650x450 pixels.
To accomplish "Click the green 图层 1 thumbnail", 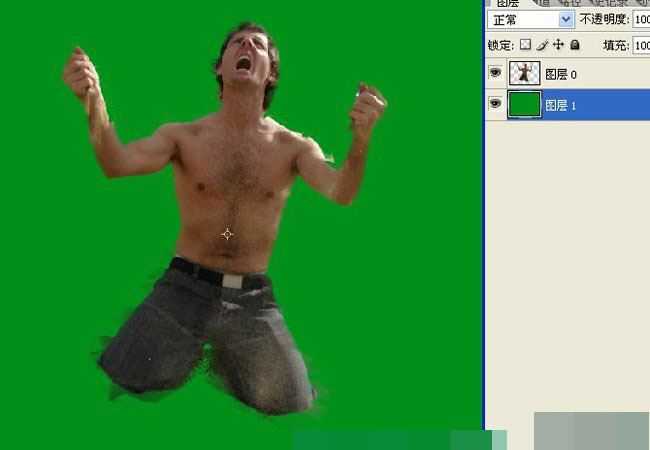I will (x=524, y=104).
